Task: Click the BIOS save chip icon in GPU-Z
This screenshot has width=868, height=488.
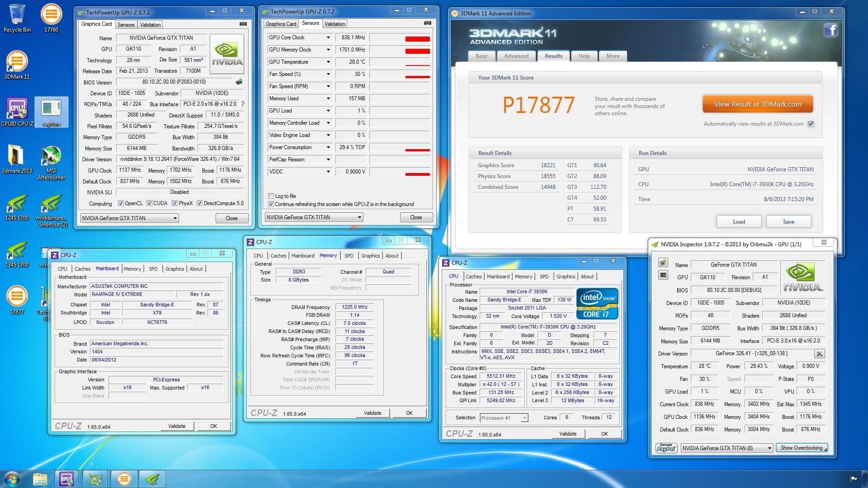Action: point(239,82)
